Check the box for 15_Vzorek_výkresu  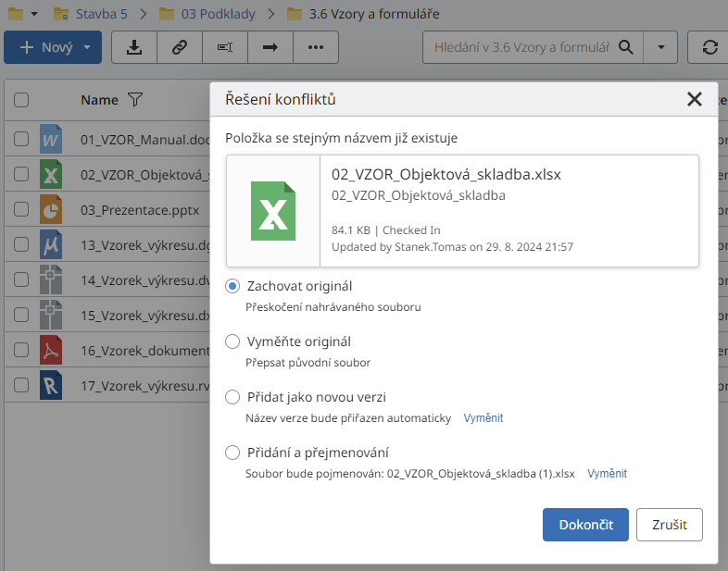(x=21, y=315)
